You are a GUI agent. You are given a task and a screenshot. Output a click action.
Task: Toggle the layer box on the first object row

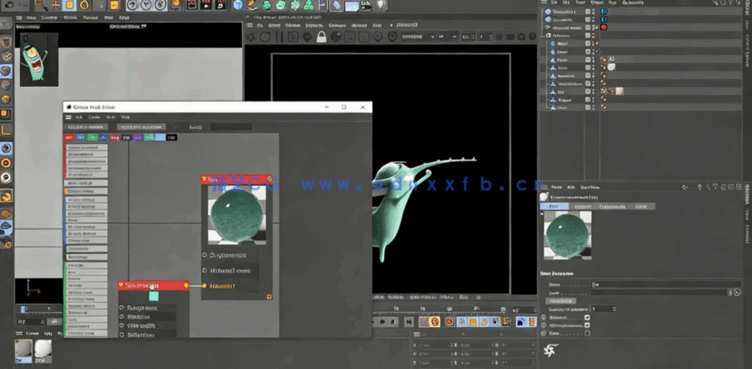[x=588, y=11]
